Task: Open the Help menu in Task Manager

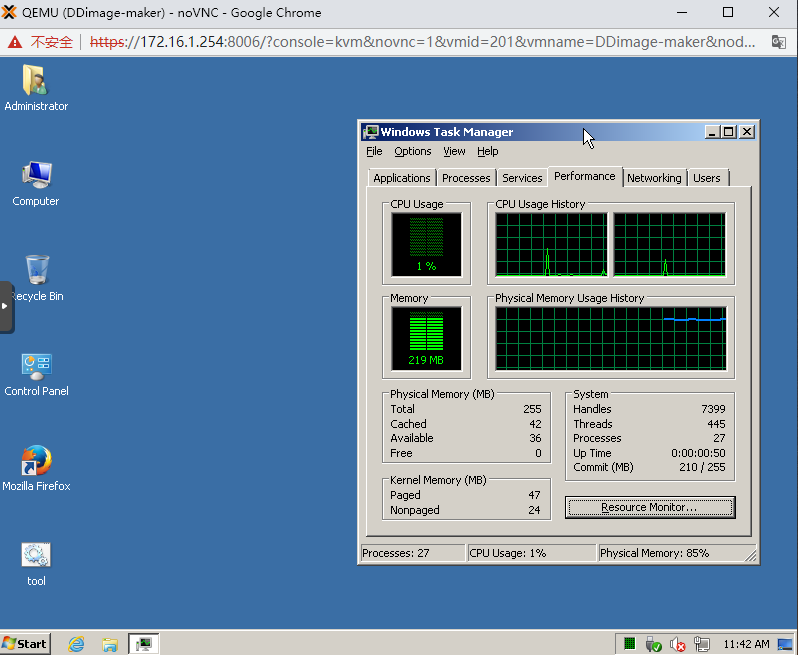Action: [488, 151]
